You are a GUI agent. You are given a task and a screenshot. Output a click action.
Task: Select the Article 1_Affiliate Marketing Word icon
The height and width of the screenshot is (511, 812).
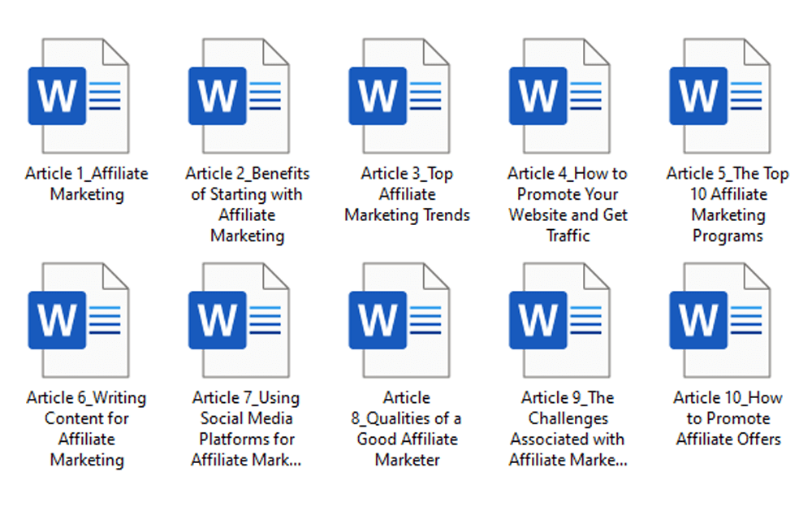pos(78,96)
